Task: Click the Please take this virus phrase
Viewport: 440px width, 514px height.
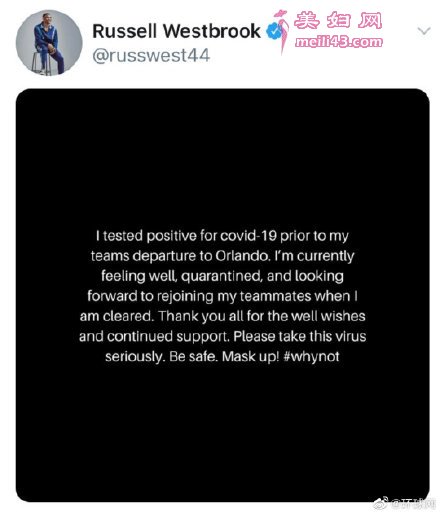Action: click(x=300, y=336)
